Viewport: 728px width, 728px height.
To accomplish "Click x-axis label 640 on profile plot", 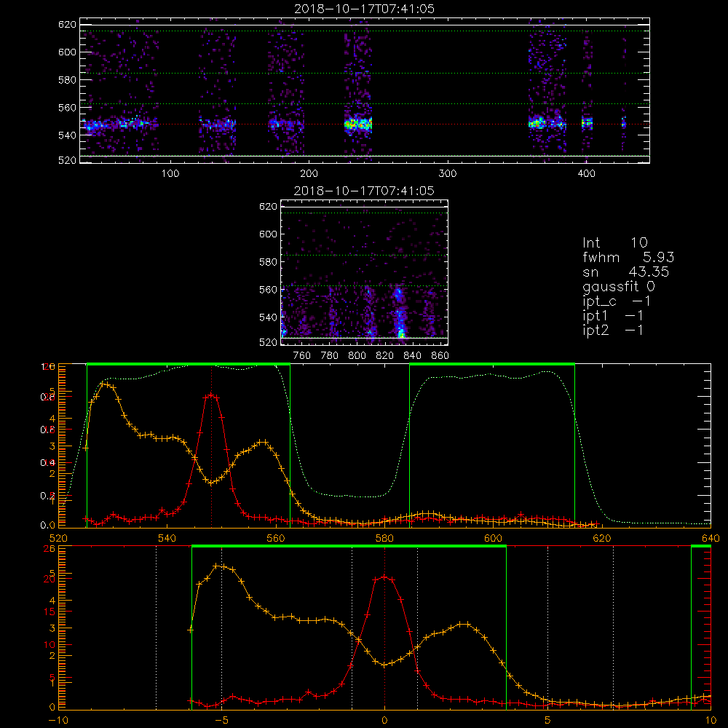I will click(711, 539).
